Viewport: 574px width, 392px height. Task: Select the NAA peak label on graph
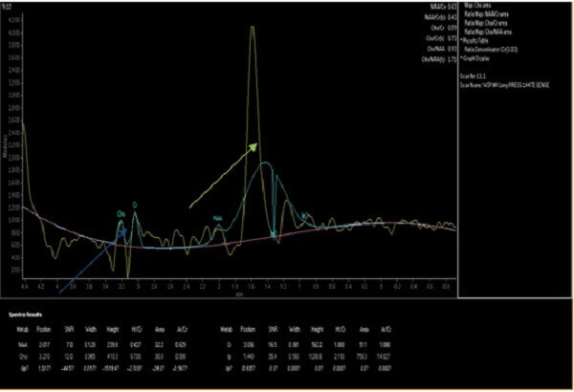pyautogui.click(x=218, y=217)
